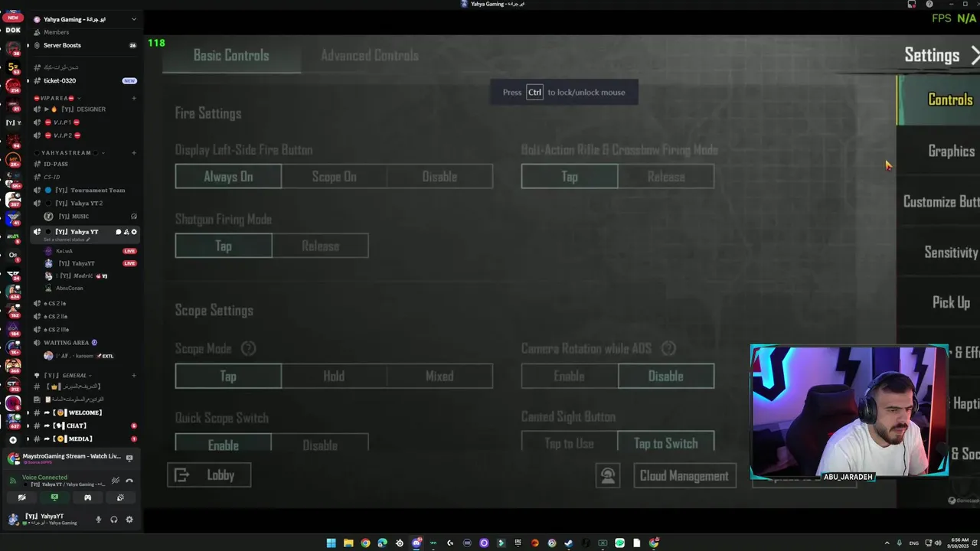Viewport: 980px width, 551px height.
Task: Deafen with the headphones icon
Action: pyautogui.click(x=113, y=520)
